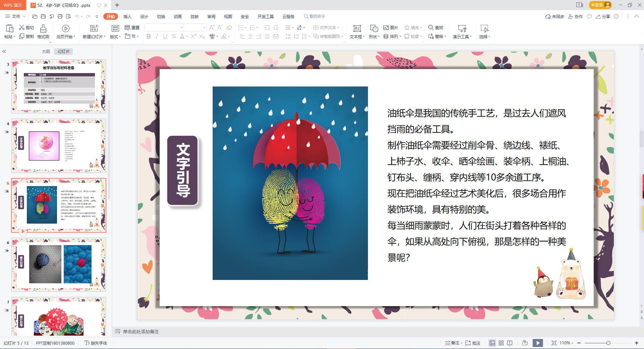Screen dimensions: 644x349
Task: Start slideshow from current slide (当页开始)
Action: 66,28
